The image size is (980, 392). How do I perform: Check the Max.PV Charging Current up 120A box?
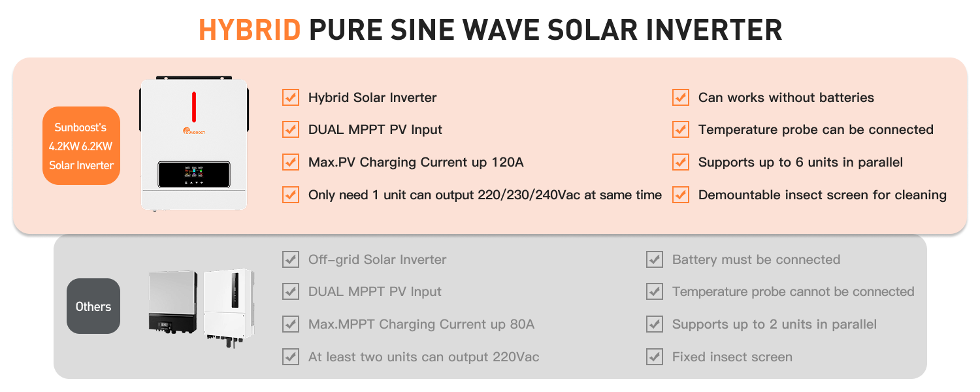pos(290,162)
